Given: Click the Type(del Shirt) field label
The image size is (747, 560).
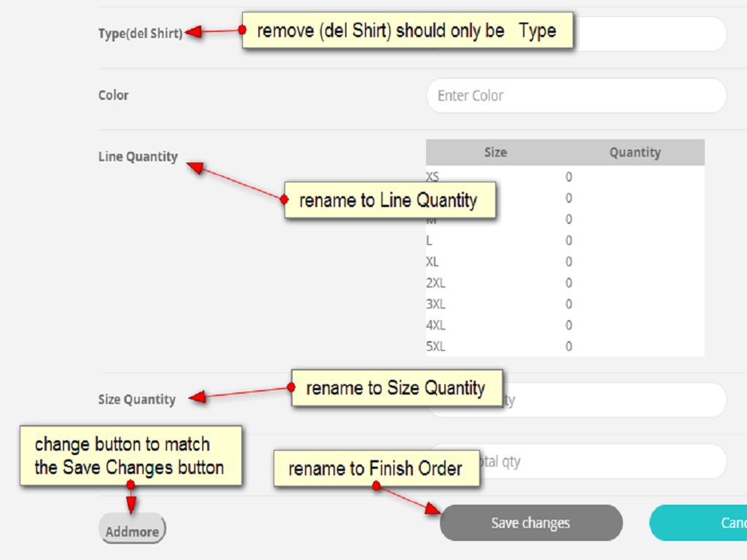Looking at the screenshot, I should tap(140, 34).
